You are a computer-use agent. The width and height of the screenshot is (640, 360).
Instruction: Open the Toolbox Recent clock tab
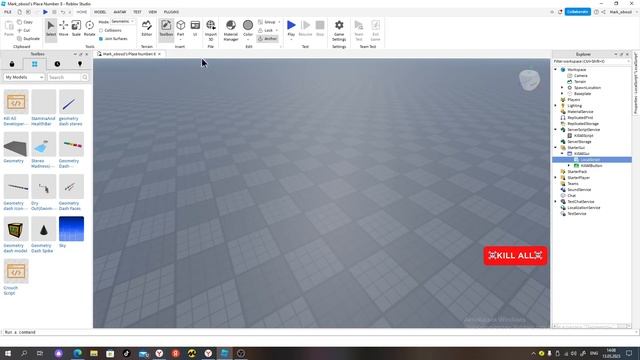click(57, 64)
